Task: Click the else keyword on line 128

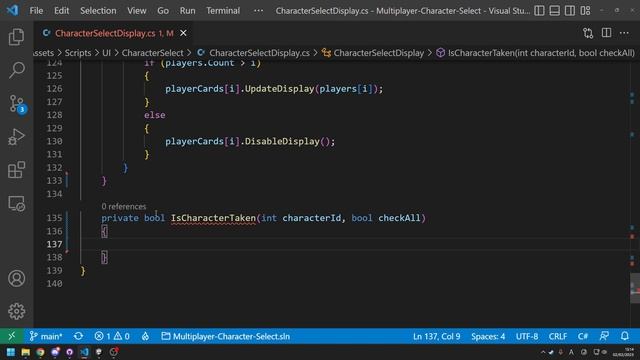Action: 154,115
